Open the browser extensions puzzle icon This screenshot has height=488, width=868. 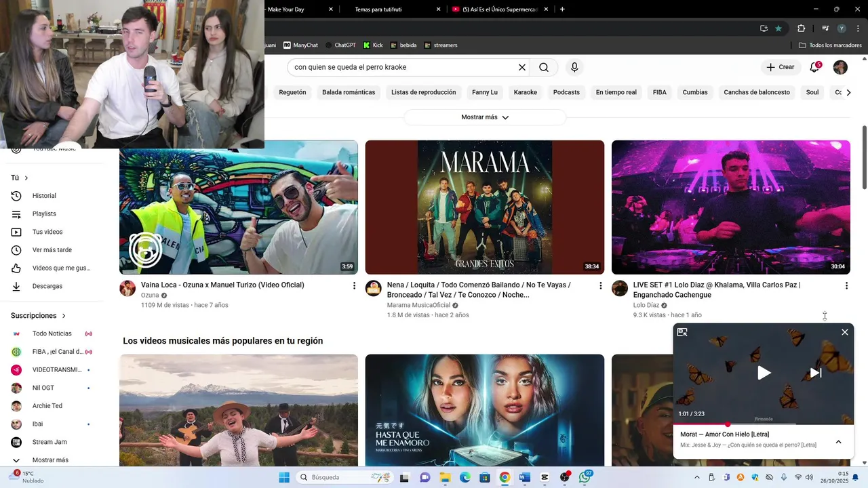pos(801,28)
